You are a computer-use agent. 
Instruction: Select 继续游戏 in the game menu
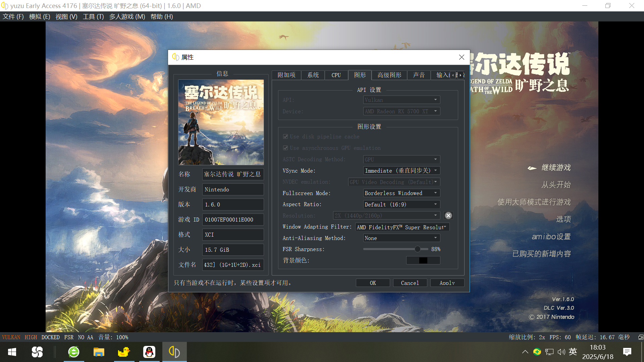coord(556,168)
